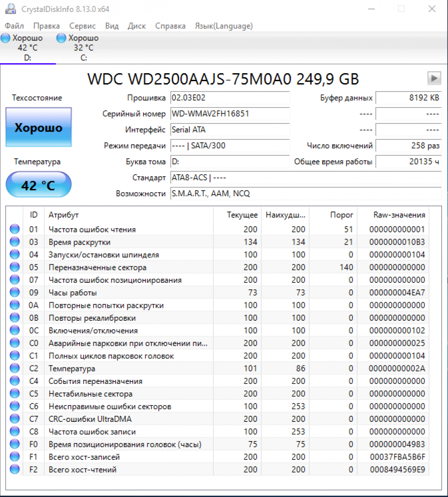The height and width of the screenshot is (497, 448).
Task: Click status orb for Включения/отключения
Action: point(14,330)
